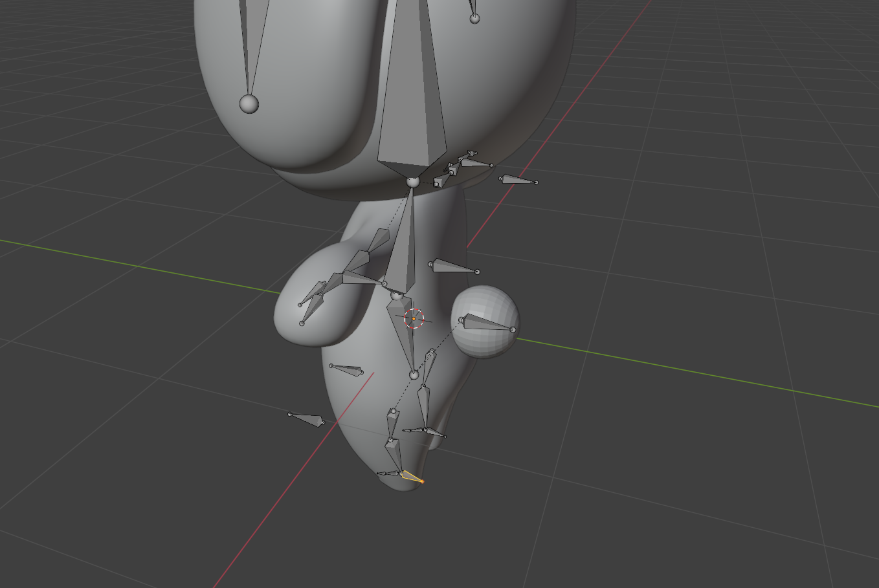
Task: Select rear leg foot bone pointing right
Action: [x=435, y=433]
